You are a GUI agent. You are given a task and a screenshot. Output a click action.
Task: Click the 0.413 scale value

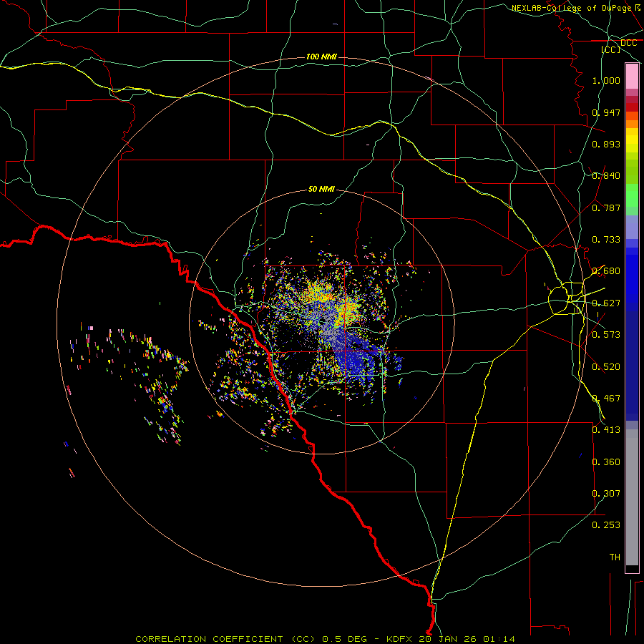[606, 430]
